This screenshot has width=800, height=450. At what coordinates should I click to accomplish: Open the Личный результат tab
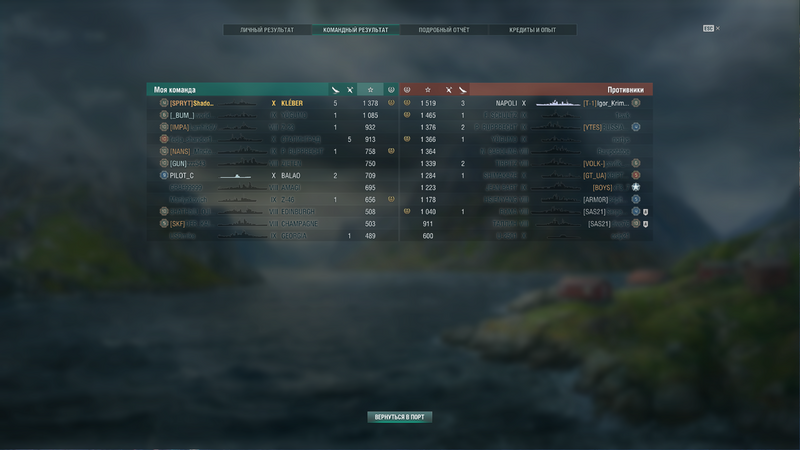[267, 30]
